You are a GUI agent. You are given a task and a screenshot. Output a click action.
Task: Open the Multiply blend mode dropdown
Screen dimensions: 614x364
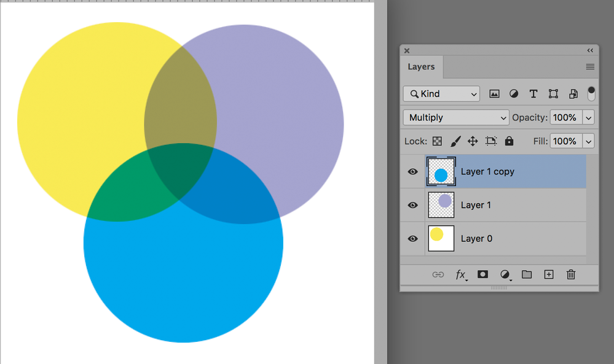[455, 117]
